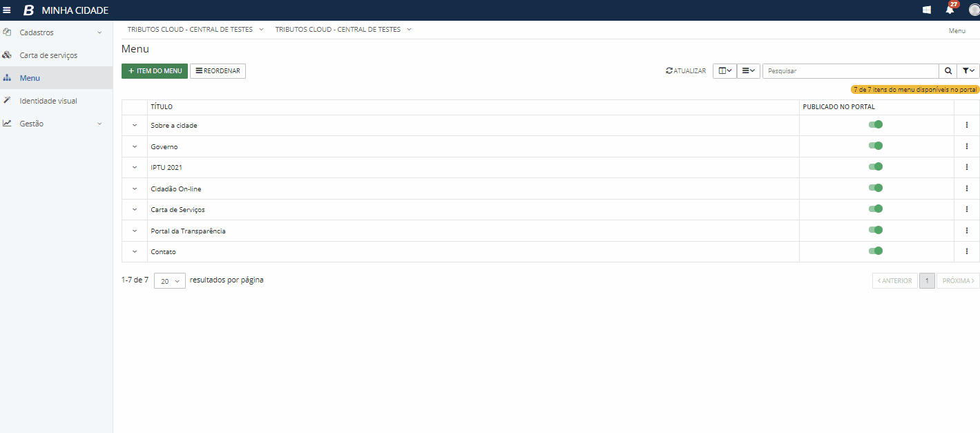Go to Identidade visual in sidebar
The image size is (980, 433).
tap(48, 101)
